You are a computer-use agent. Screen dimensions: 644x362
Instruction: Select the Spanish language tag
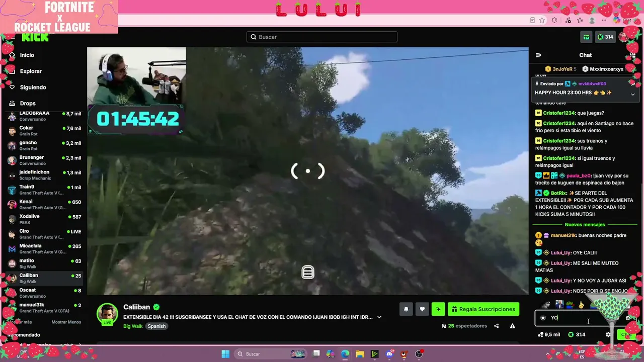[156, 326]
